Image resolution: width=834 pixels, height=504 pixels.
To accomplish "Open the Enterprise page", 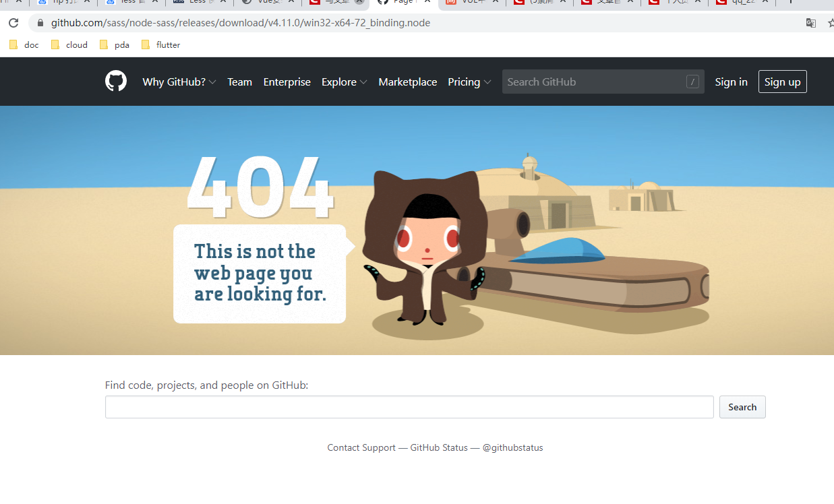I will (x=287, y=82).
